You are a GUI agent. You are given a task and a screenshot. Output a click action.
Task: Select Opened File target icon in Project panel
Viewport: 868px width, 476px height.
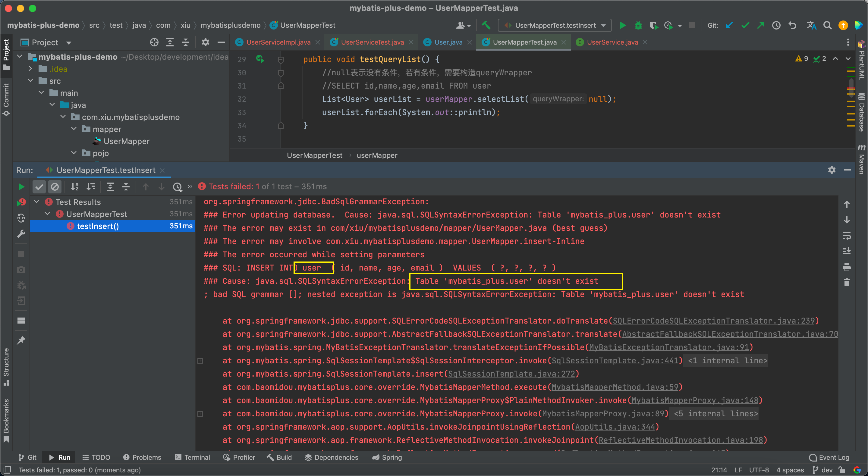click(x=154, y=42)
